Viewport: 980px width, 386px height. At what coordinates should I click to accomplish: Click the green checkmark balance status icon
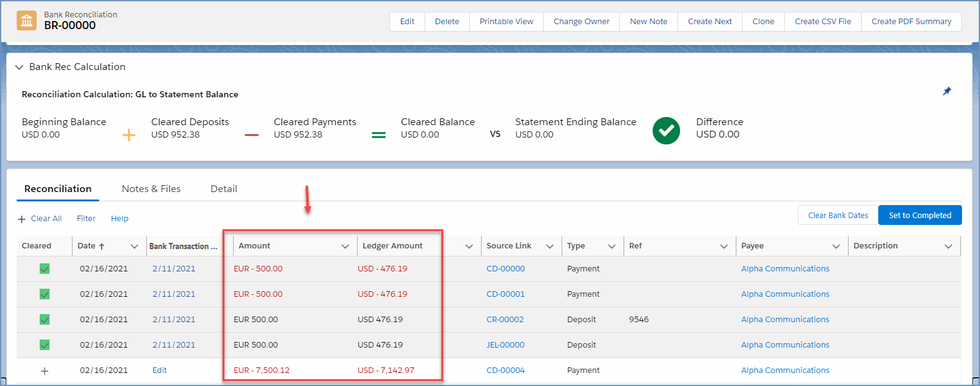(x=666, y=131)
